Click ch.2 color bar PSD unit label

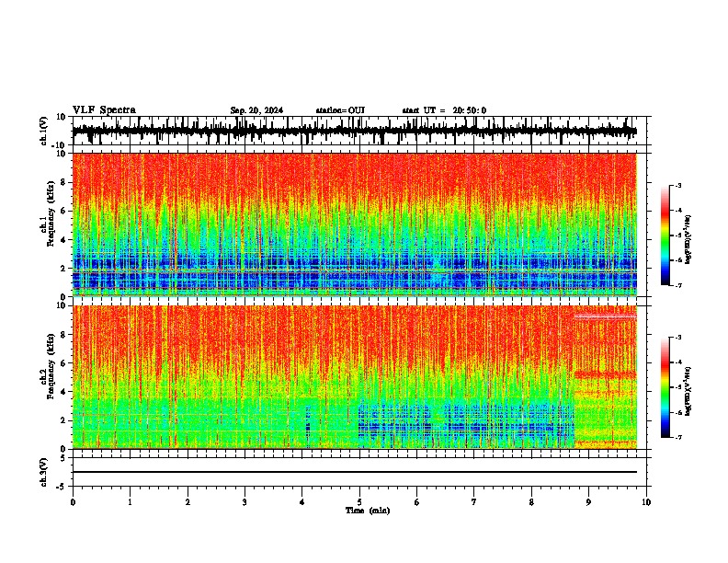(x=688, y=391)
